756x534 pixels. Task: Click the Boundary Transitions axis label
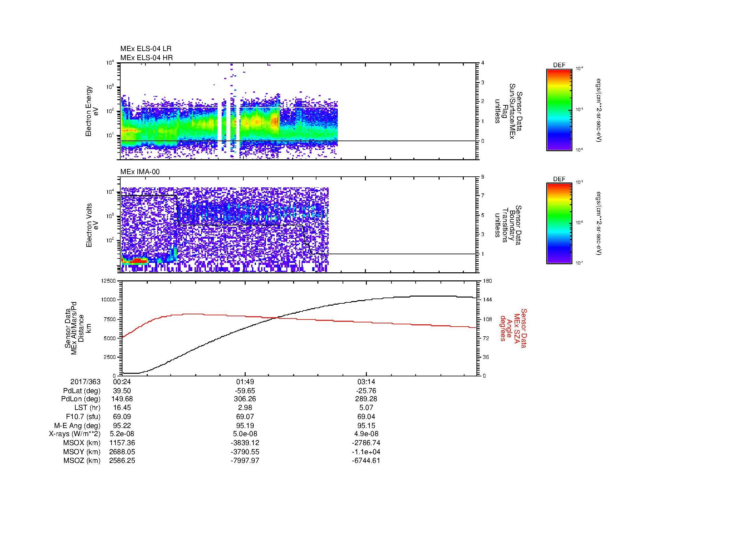click(508, 225)
